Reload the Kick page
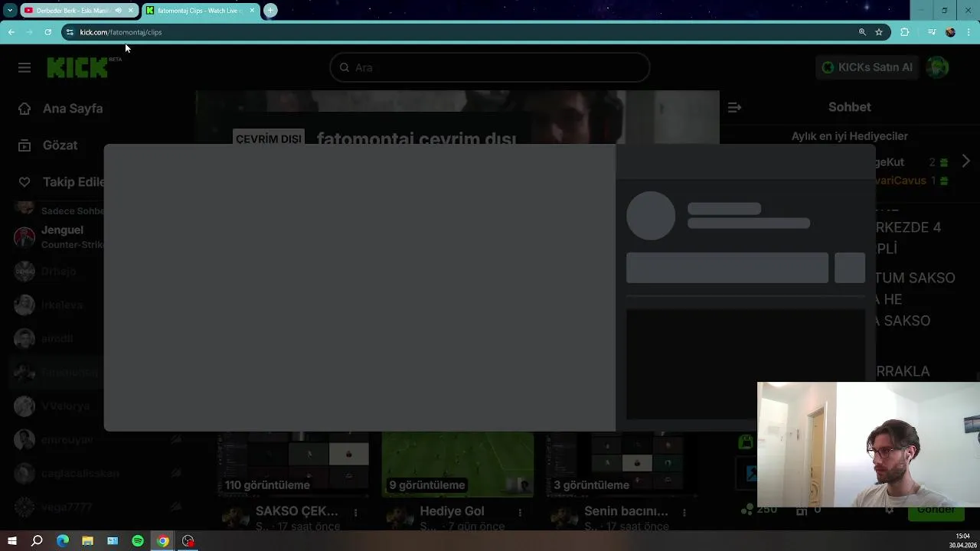 47,32
